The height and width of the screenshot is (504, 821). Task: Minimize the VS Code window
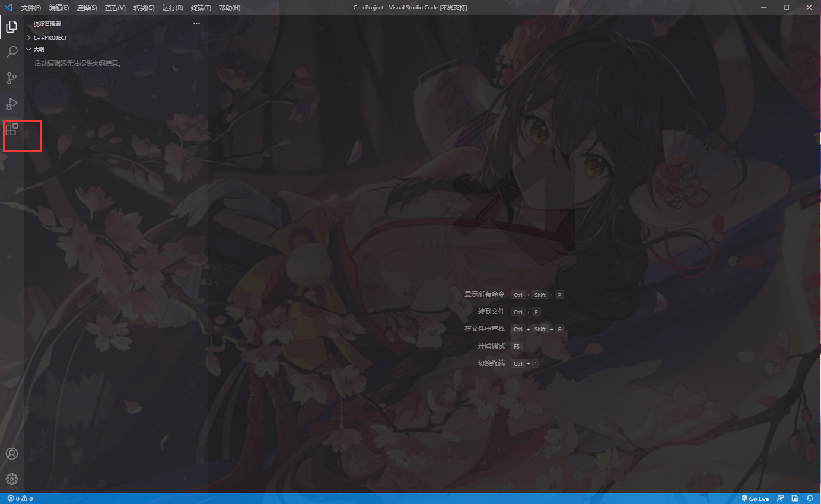point(765,8)
